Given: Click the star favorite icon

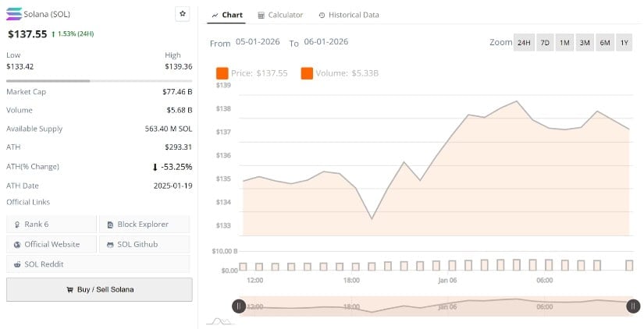Looking at the screenshot, I should point(183,14).
